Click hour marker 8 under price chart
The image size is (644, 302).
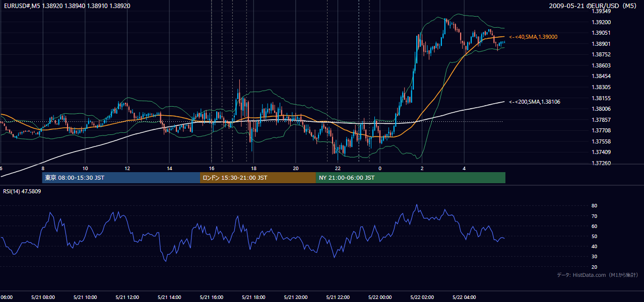click(x=43, y=168)
